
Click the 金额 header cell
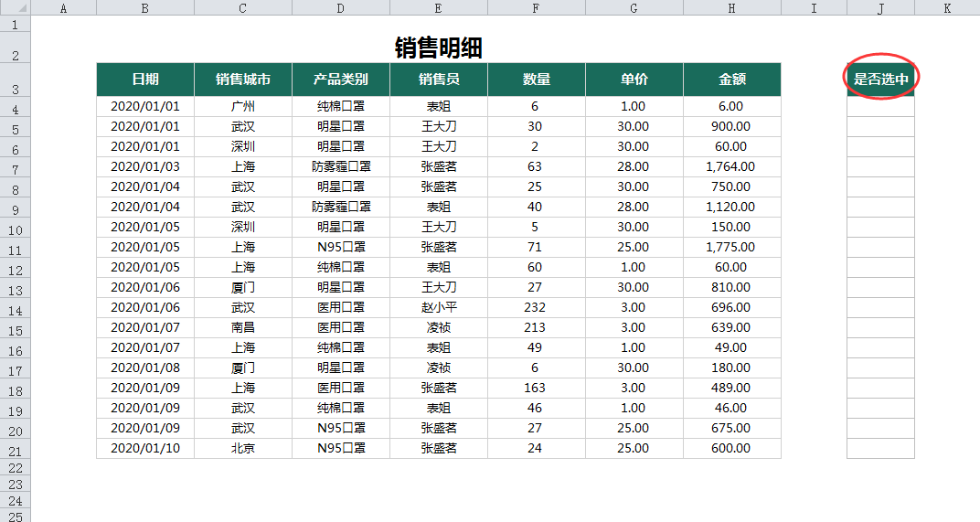click(731, 80)
